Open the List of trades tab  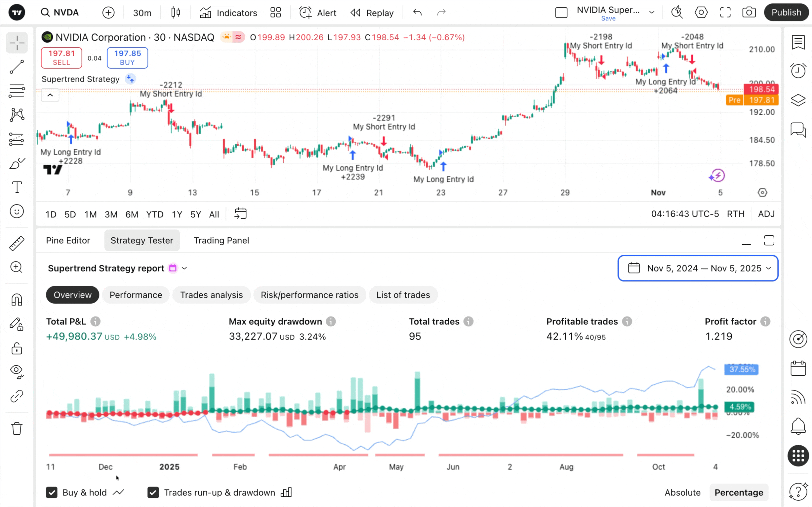click(403, 295)
